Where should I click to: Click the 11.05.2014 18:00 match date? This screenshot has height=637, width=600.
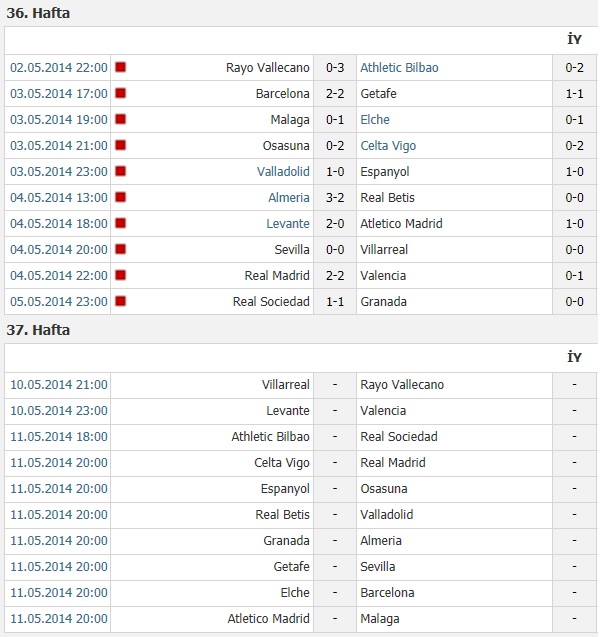point(59,437)
